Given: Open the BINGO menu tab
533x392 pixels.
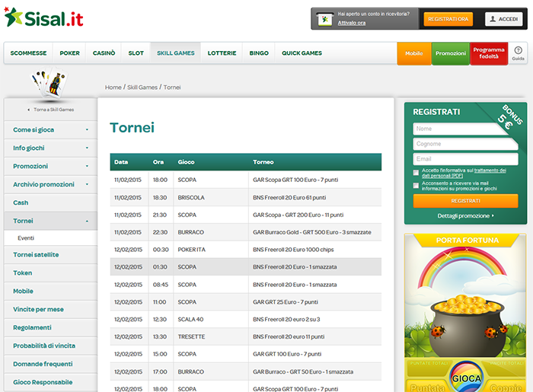Looking at the screenshot, I should click(259, 53).
